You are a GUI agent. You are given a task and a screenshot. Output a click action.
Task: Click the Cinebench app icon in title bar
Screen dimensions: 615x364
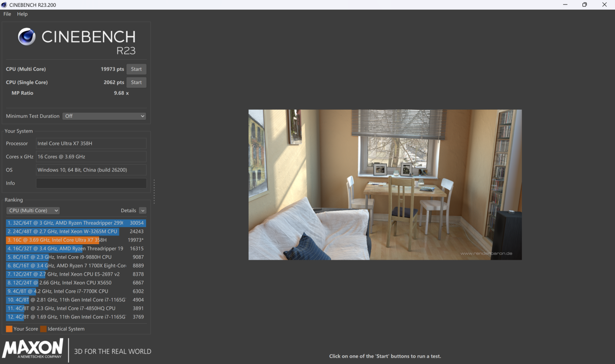(x=4, y=5)
